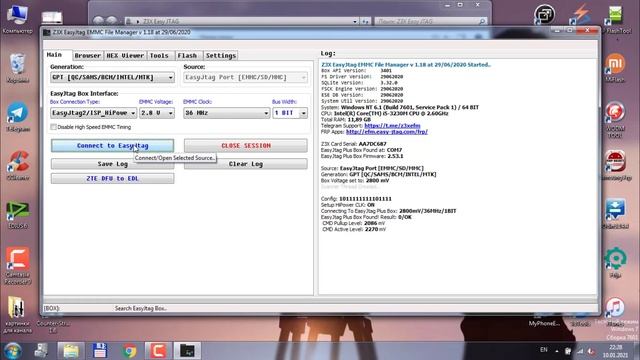Switch to the dark EasyJtag taskbar item
Image resolution: width=640 pixels, height=360 pixels.
188,351
